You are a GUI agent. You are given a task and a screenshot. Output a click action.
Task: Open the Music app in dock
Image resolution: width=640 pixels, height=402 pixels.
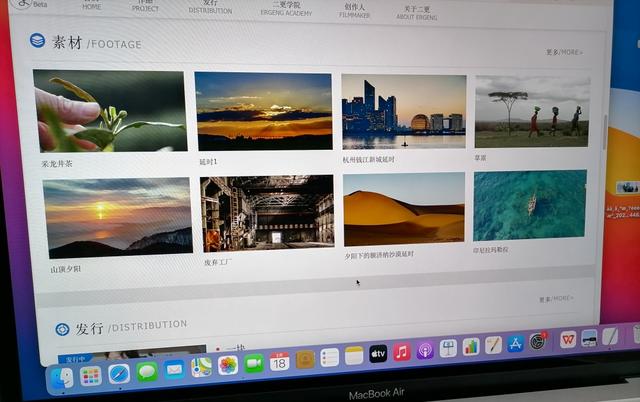pos(402,352)
